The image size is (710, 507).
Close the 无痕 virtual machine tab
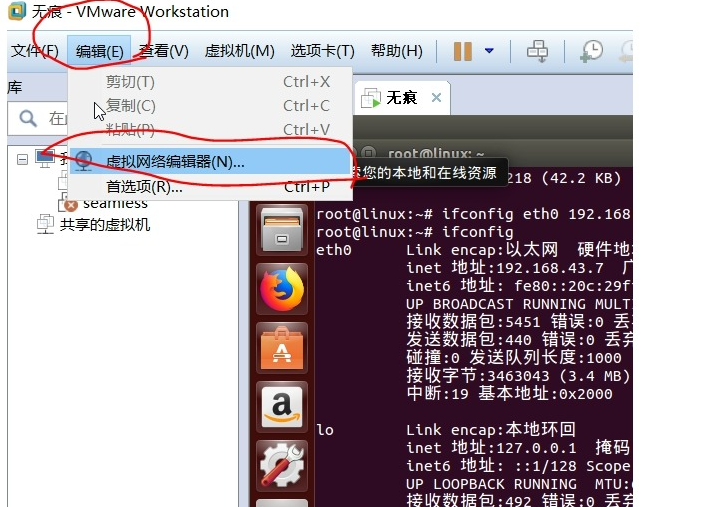(436, 97)
